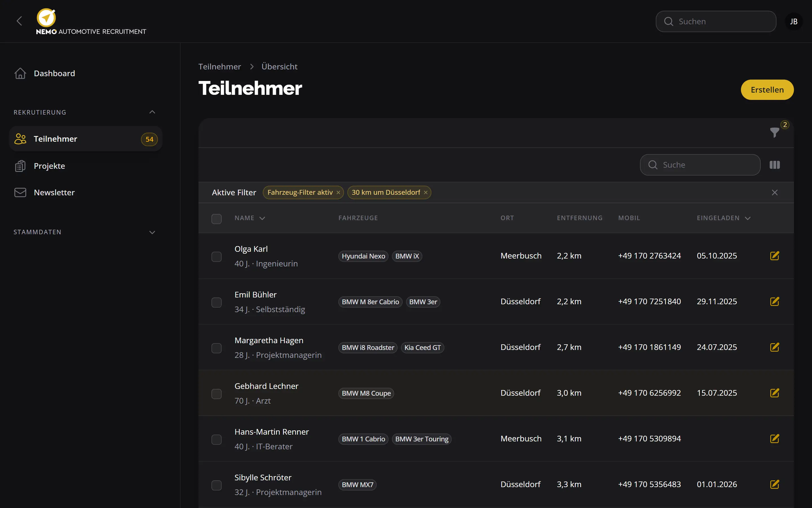
Task: Edit Sibylle Schröter's entry
Action: (x=775, y=484)
